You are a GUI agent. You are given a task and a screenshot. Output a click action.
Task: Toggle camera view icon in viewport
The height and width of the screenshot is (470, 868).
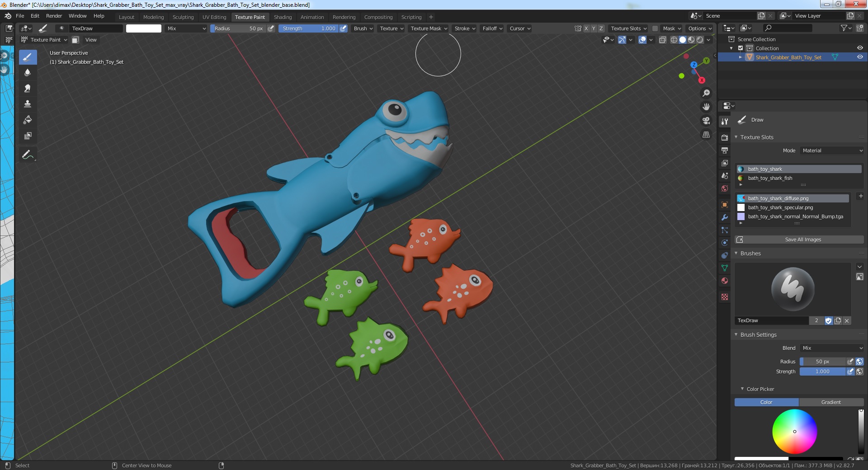coord(706,121)
